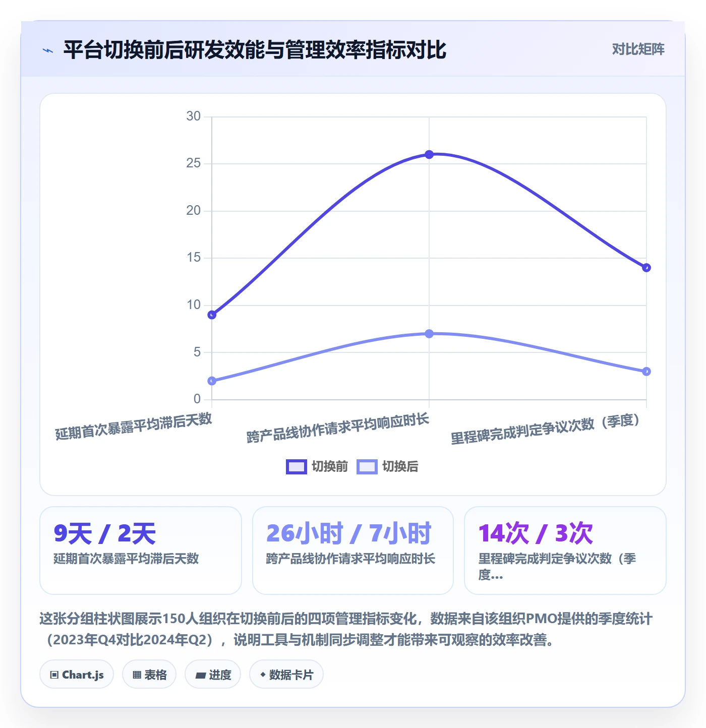Click the y-axis tick label 15

[x=194, y=258]
